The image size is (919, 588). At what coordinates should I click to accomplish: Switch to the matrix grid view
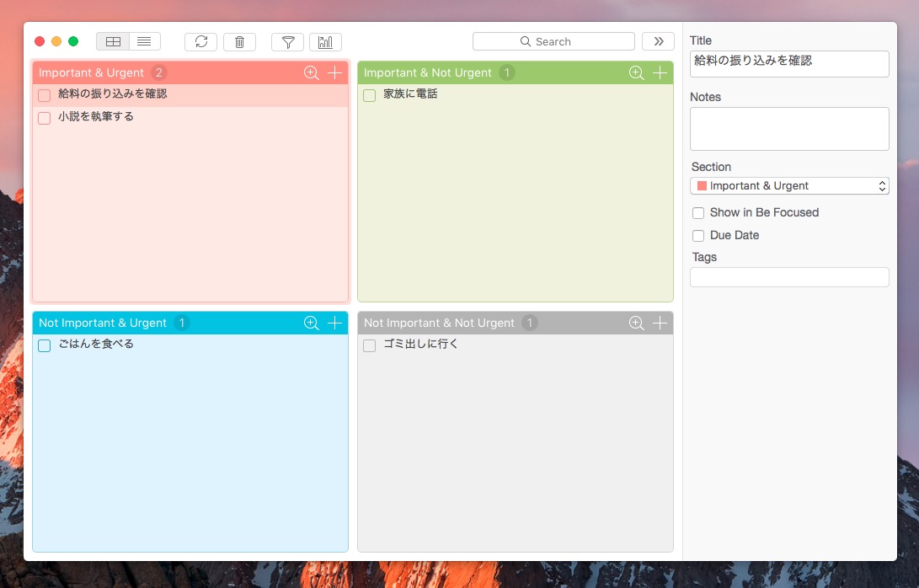[x=113, y=41]
